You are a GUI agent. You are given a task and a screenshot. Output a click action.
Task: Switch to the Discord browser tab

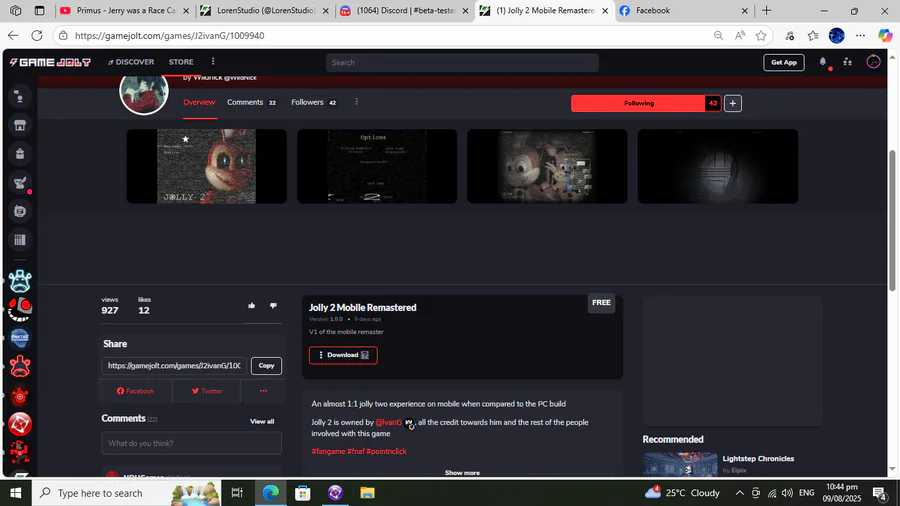coord(404,10)
